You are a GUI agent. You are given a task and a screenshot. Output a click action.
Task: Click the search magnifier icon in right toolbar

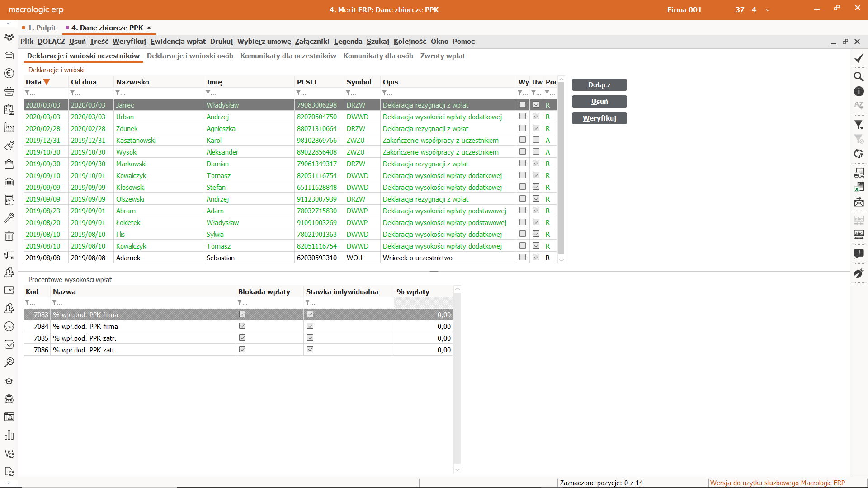pyautogui.click(x=859, y=76)
